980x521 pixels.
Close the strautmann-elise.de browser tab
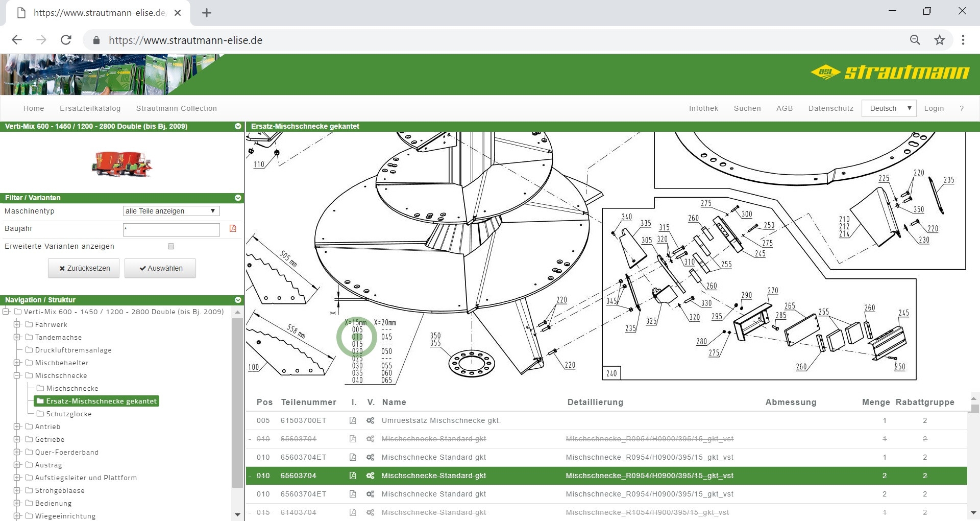point(178,13)
